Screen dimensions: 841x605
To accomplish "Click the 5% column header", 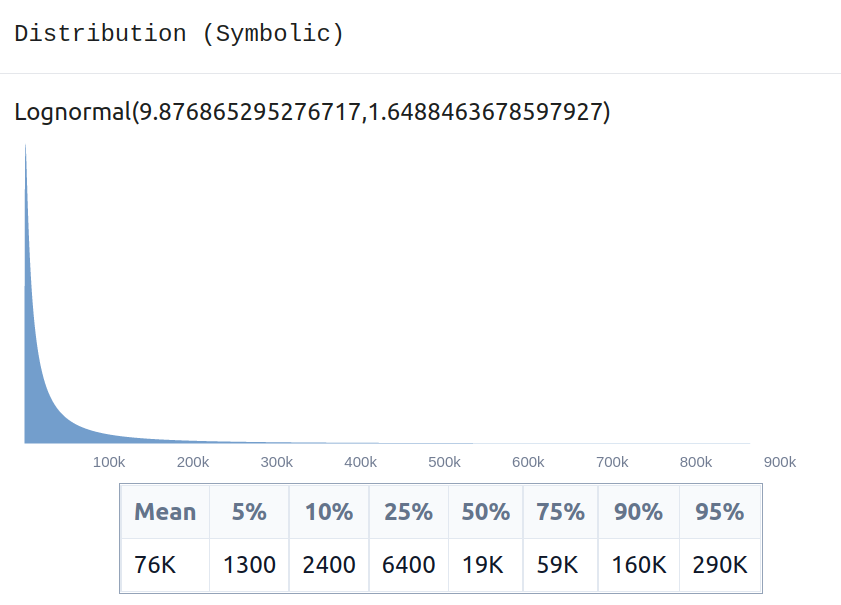I will 249,512.
